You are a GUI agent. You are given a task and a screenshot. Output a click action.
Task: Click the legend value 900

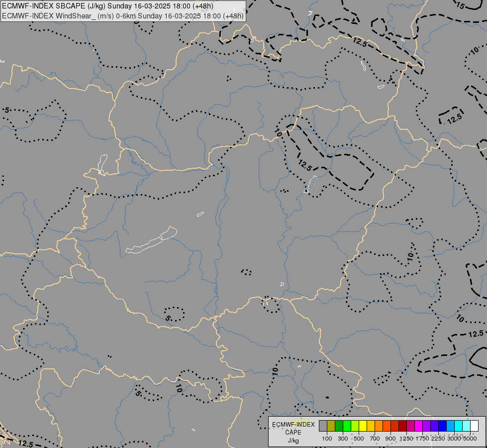click(x=390, y=439)
